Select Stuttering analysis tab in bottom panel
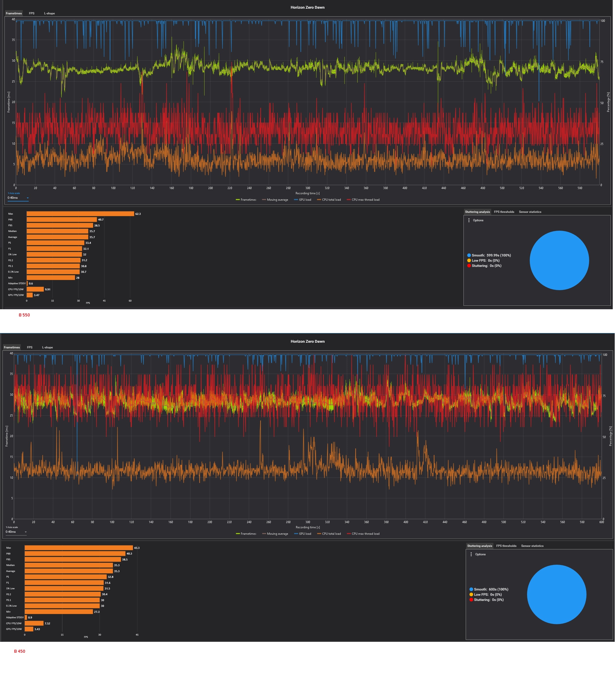The height and width of the screenshot is (675, 616). [x=480, y=546]
